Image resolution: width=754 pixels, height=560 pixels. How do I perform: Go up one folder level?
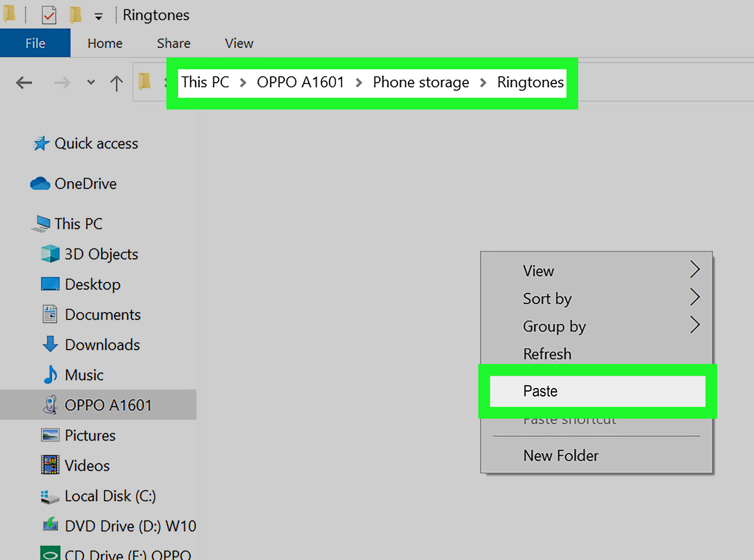pos(117,83)
